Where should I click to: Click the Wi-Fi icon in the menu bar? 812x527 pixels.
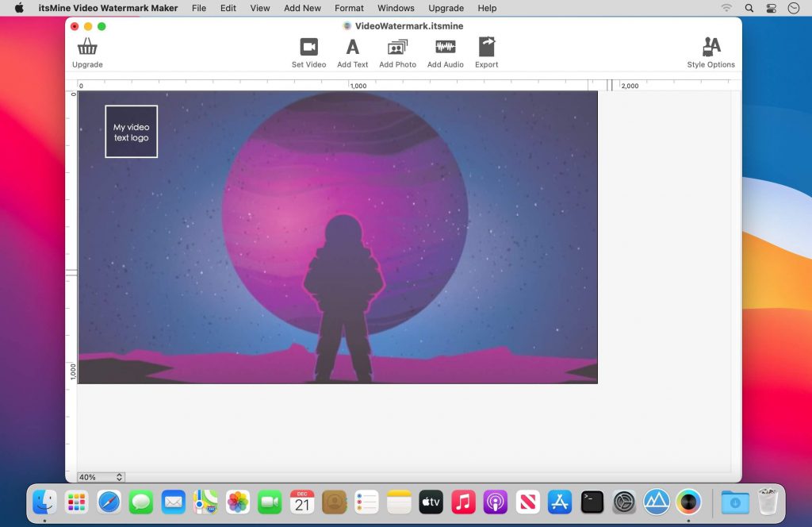click(x=726, y=8)
